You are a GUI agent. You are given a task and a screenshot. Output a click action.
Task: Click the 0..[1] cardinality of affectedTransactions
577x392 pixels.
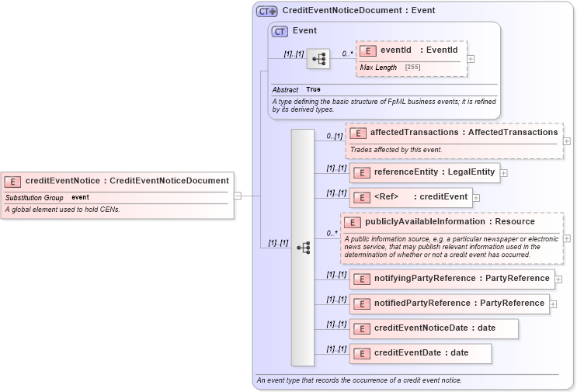point(335,136)
